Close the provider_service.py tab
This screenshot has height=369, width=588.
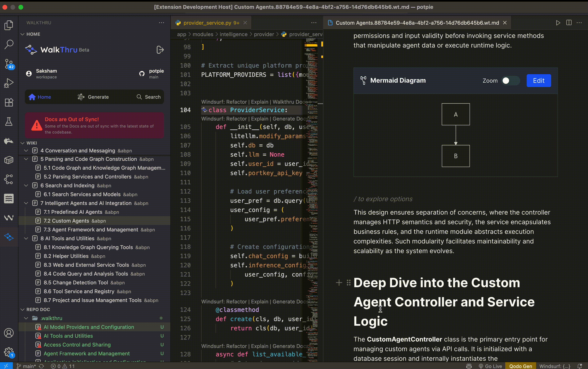point(245,23)
